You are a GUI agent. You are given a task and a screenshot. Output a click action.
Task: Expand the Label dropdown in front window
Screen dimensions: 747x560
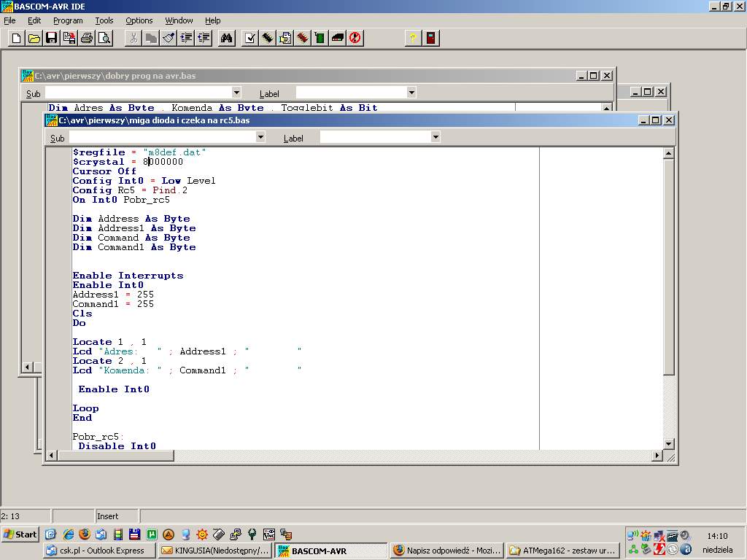436,137
